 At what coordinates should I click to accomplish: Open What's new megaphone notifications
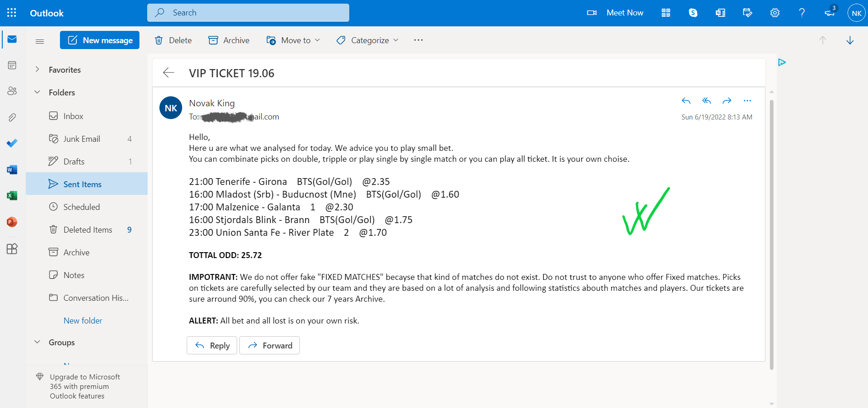(x=830, y=12)
